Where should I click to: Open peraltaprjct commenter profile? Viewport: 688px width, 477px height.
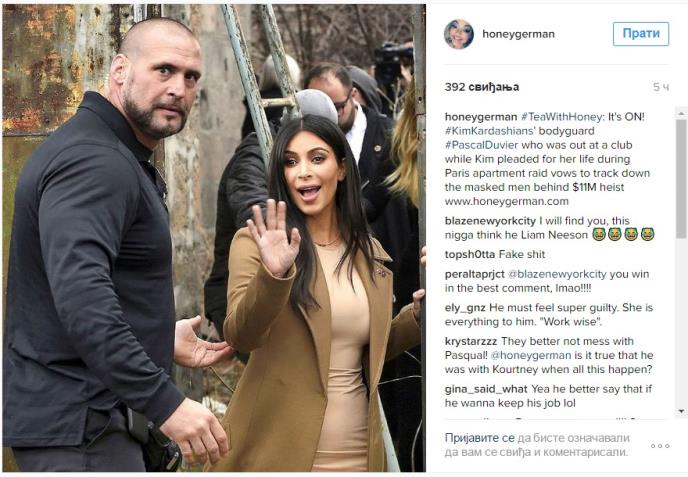click(474, 274)
